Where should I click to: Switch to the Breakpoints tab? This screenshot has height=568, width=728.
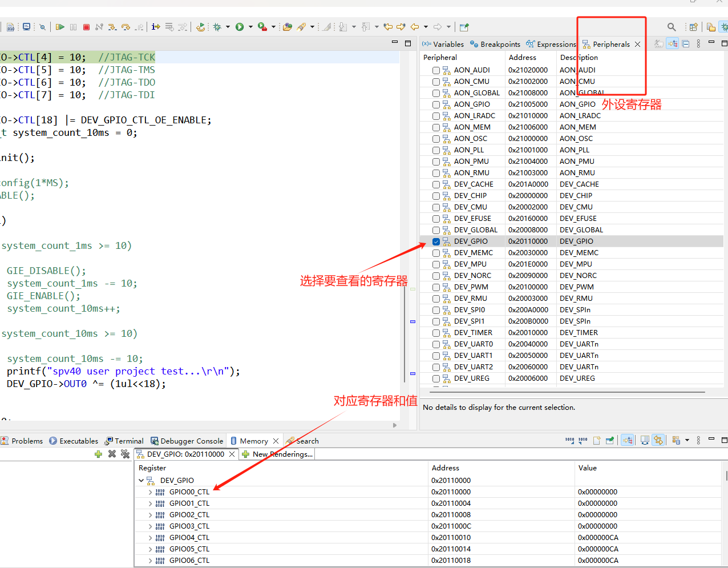[495, 44]
